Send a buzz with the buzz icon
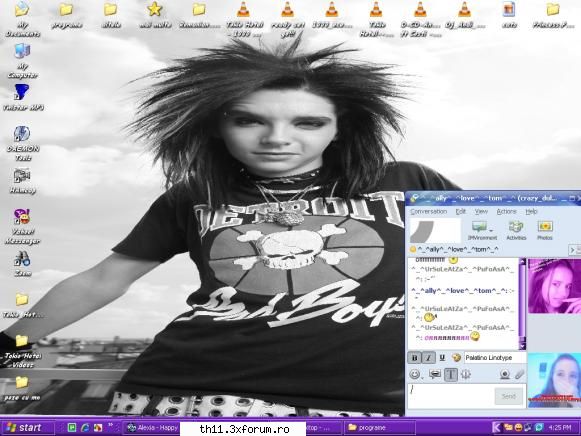This screenshot has height=436, width=581. pyautogui.click(x=466, y=374)
